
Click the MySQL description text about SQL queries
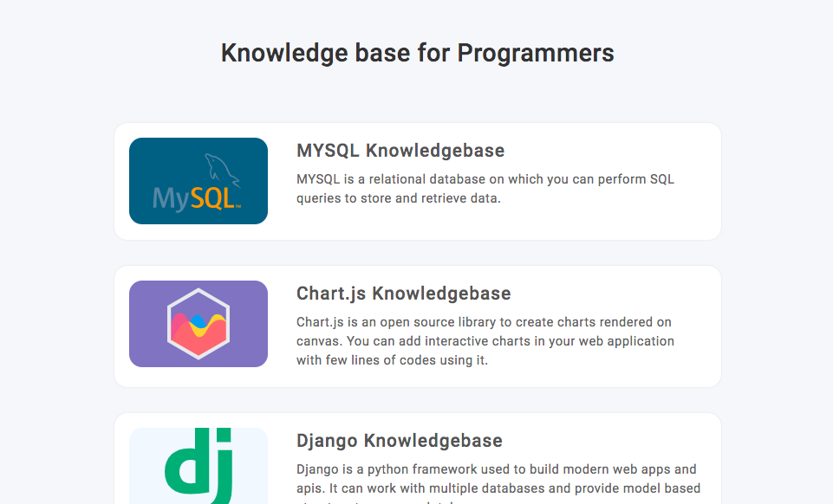[485, 188]
